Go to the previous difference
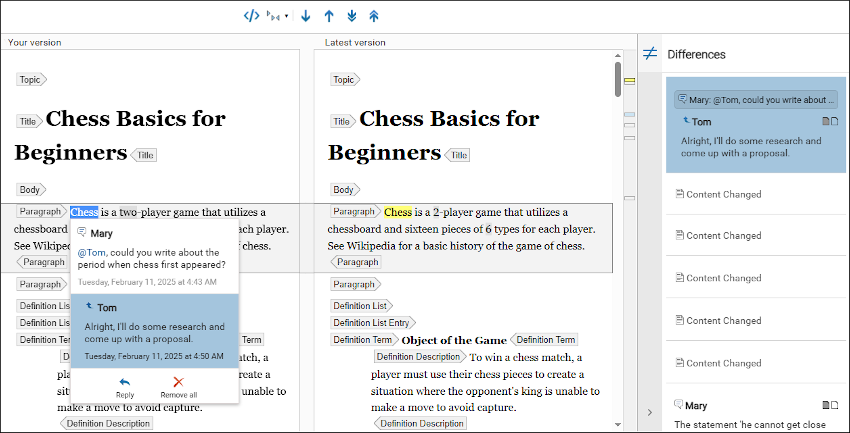 [328, 16]
